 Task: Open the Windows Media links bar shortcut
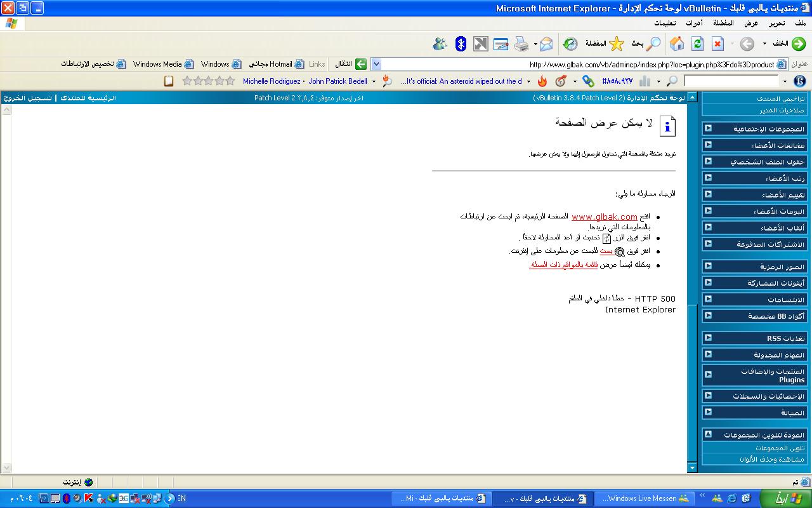(x=163, y=64)
